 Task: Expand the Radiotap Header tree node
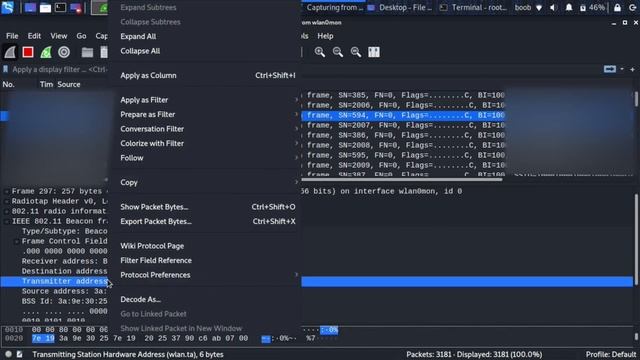coord(6,201)
